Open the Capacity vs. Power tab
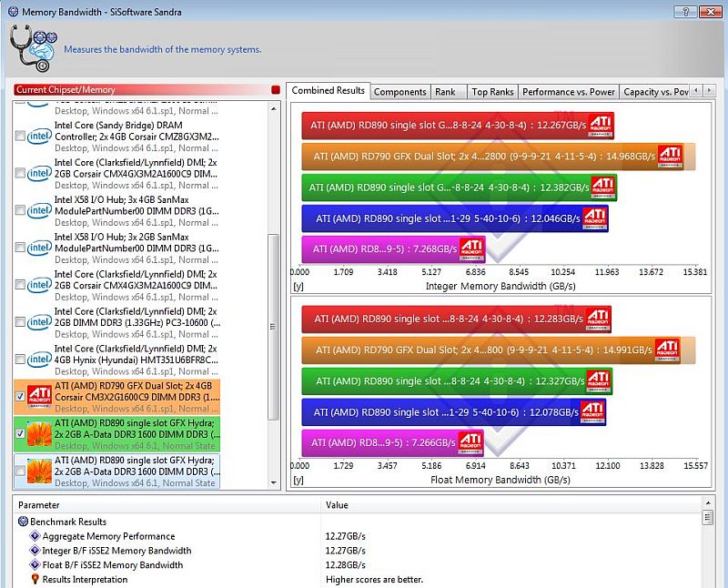 [654, 92]
